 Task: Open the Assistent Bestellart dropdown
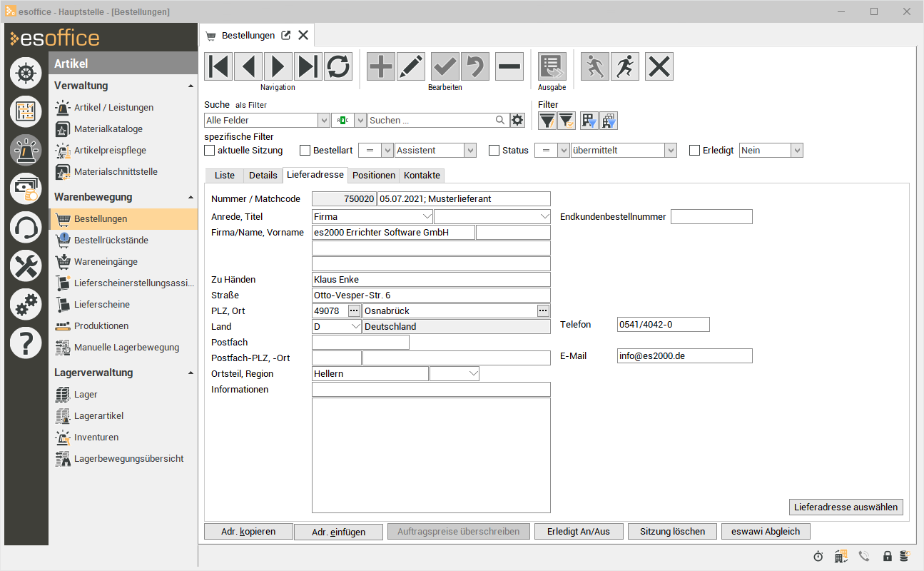(x=470, y=151)
